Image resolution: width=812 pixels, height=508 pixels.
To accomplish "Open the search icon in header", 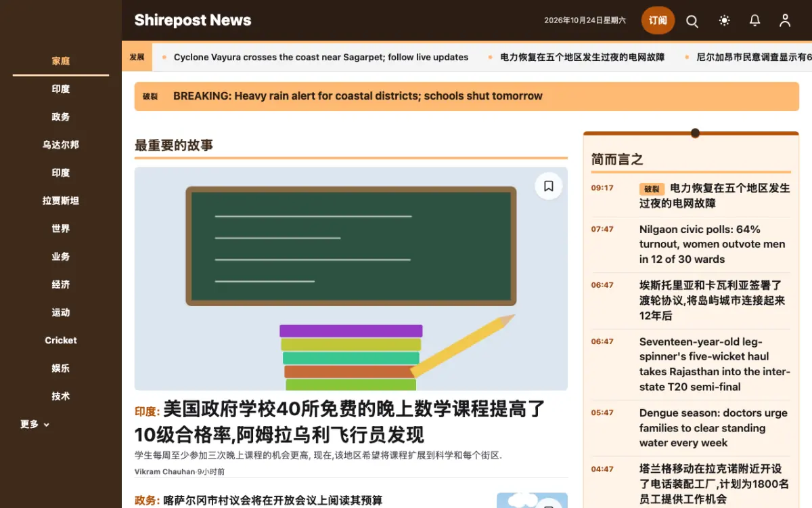I will (x=692, y=21).
